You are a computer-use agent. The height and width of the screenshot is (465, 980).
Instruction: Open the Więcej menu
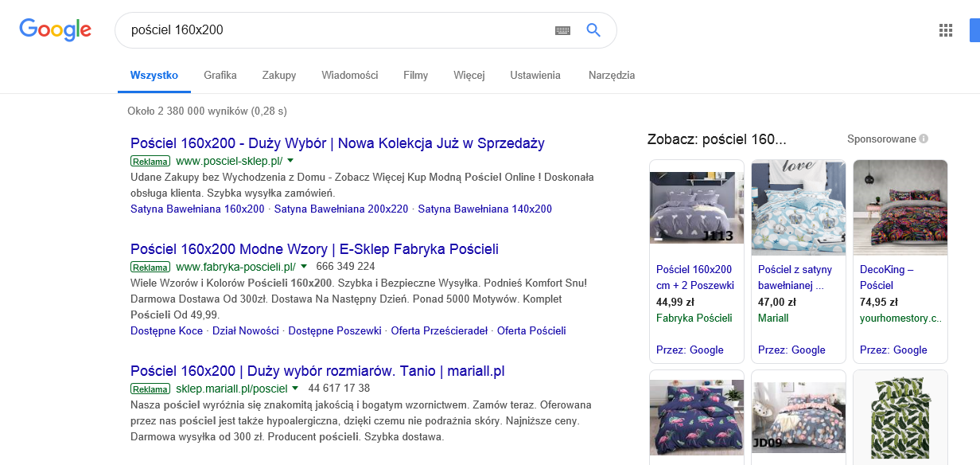tap(469, 76)
